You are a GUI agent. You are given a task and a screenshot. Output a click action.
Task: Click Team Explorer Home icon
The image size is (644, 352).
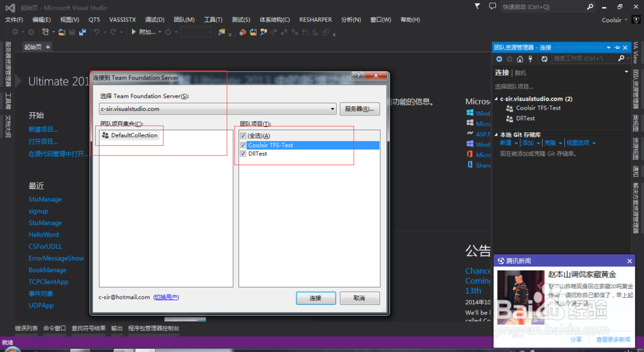tap(520, 59)
